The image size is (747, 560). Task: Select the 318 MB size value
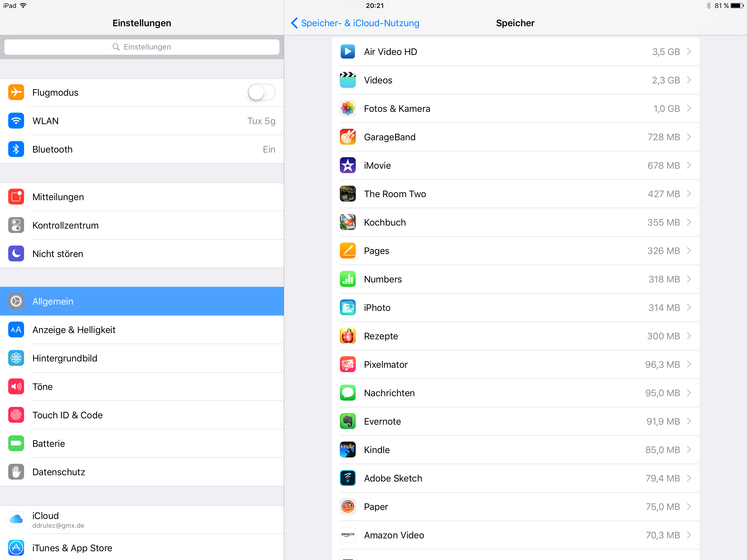(x=664, y=279)
